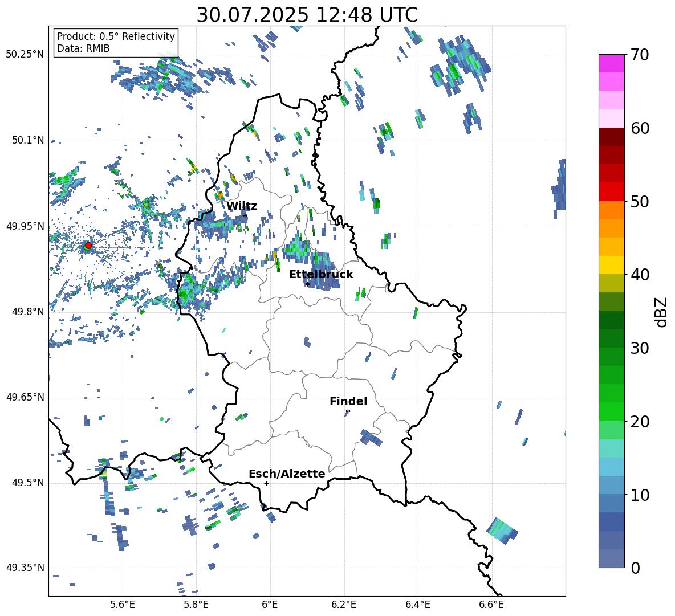The image size is (675, 616).
Task: Click the 49.95°N latitude label
Action: coord(25,226)
